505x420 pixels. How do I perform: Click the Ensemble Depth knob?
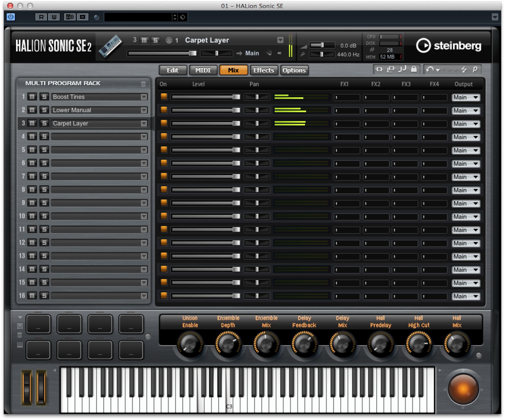click(x=228, y=344)
